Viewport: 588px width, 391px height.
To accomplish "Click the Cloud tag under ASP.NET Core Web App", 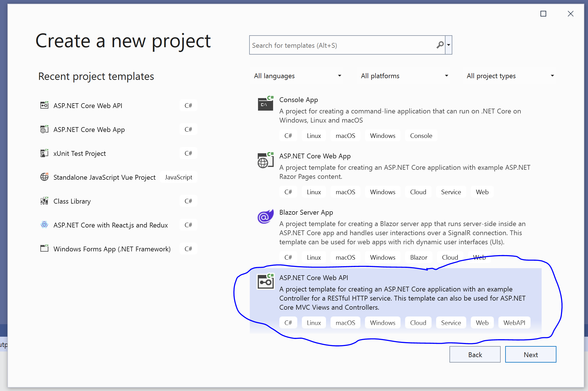I will (418, 192).
